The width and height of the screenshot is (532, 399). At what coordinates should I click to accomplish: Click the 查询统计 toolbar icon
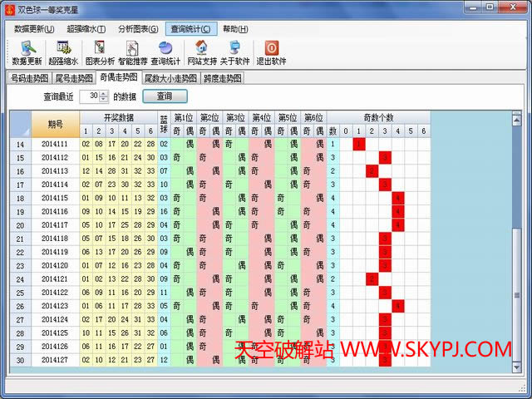coord(165,52)
